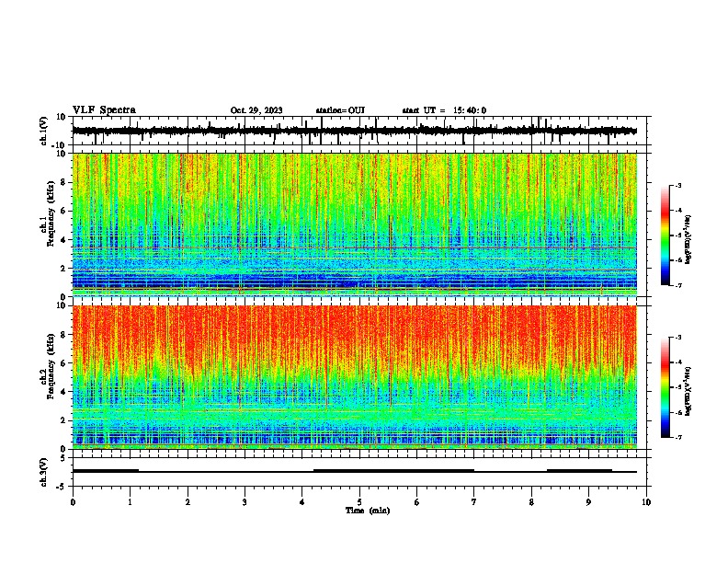Click the "1" tick on Time axis
The height and width of the screenshot is (563, 728).
(130, 502)
